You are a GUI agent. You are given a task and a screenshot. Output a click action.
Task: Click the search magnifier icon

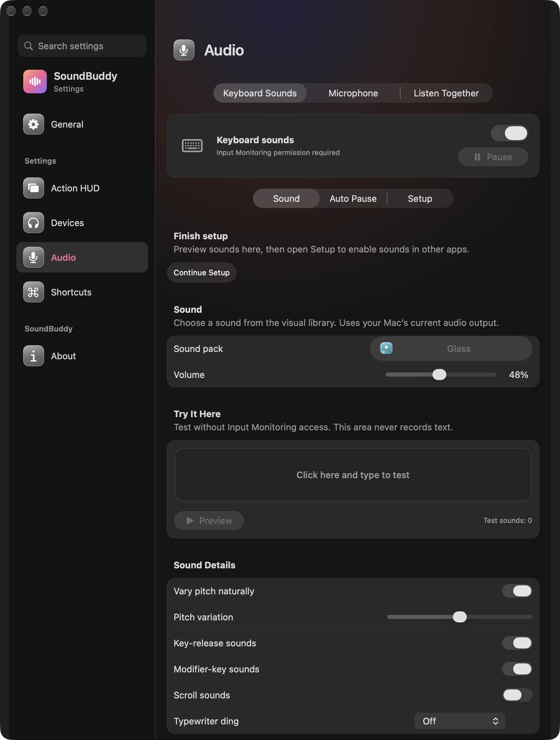tap(28, 46)
